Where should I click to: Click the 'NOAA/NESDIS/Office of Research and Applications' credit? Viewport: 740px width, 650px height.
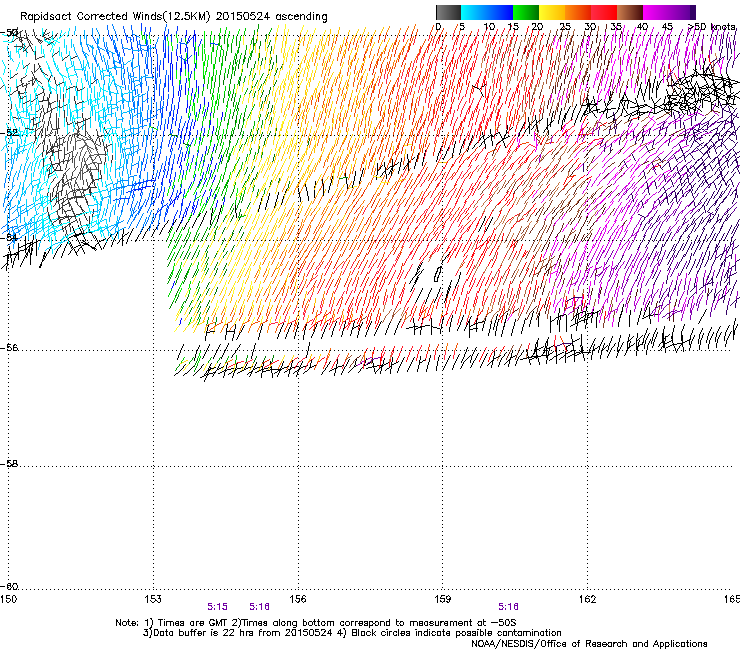pyautogui.click(x=589, y=644)
